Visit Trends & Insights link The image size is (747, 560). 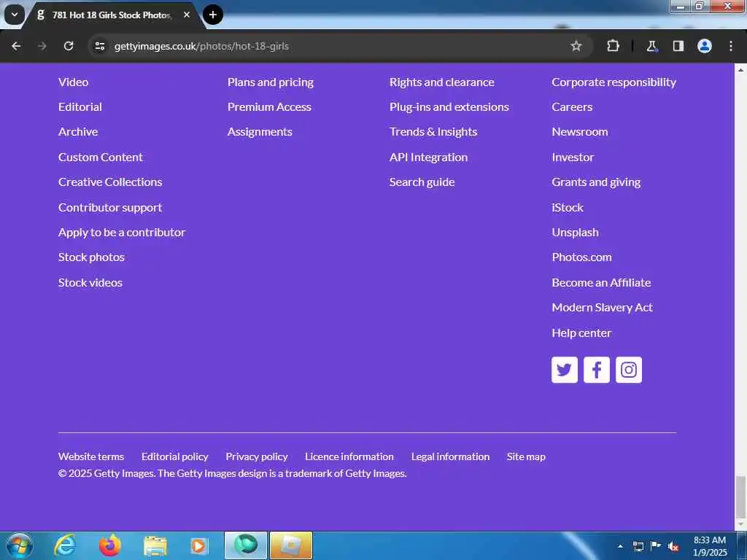pos(433,132)
